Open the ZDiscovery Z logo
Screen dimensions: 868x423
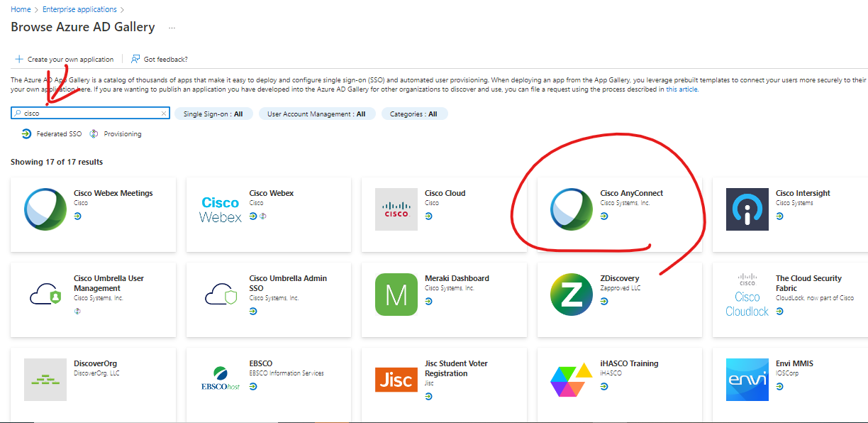[x=572, y=295]
